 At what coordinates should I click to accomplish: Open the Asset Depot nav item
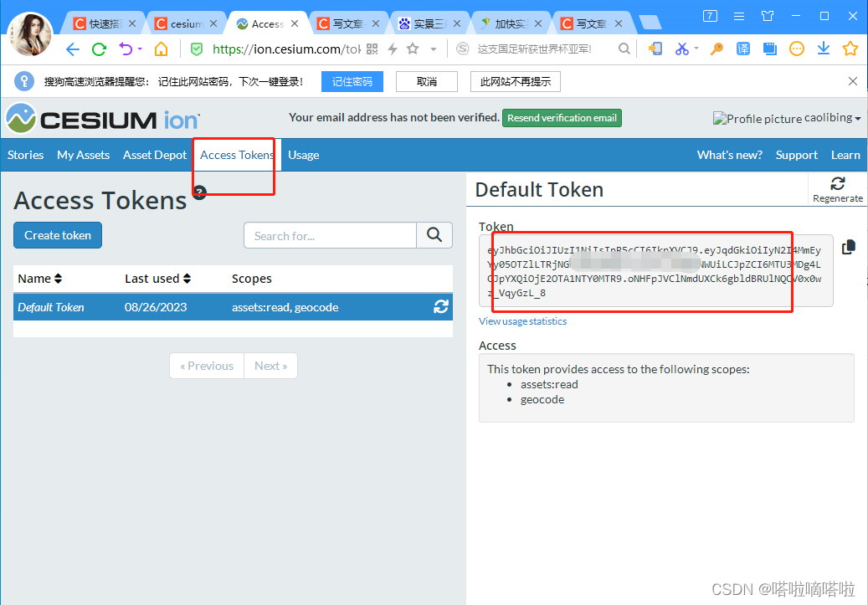(x=155, y=155)
